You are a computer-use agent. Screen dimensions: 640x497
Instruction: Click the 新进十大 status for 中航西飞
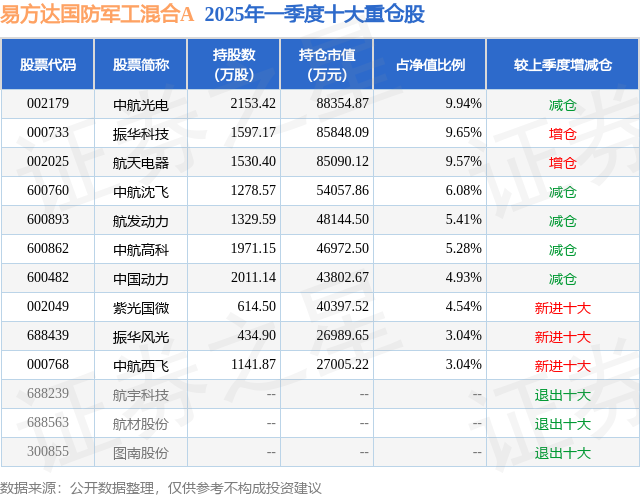coord(562,366)
